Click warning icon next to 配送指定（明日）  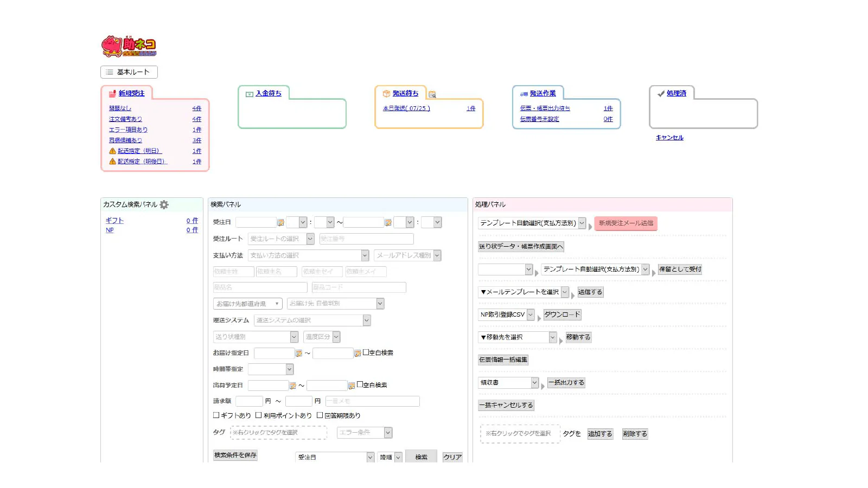(x=112, y=151)
